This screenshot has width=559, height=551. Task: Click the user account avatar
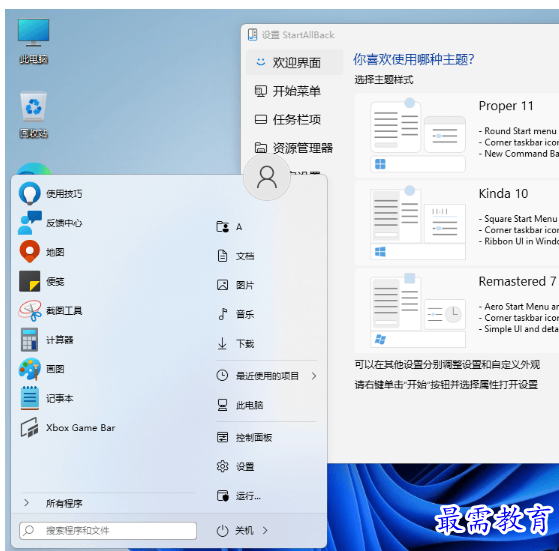(267, 177)
